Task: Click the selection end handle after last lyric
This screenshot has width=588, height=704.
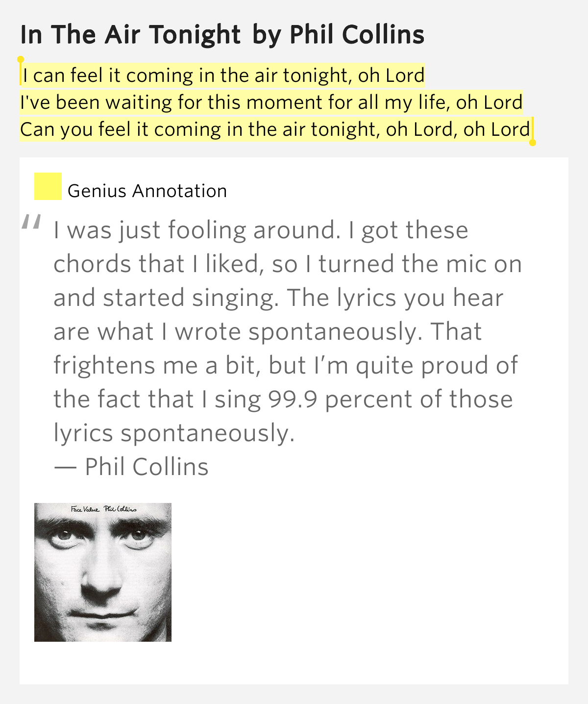Action: coord(533,142)
